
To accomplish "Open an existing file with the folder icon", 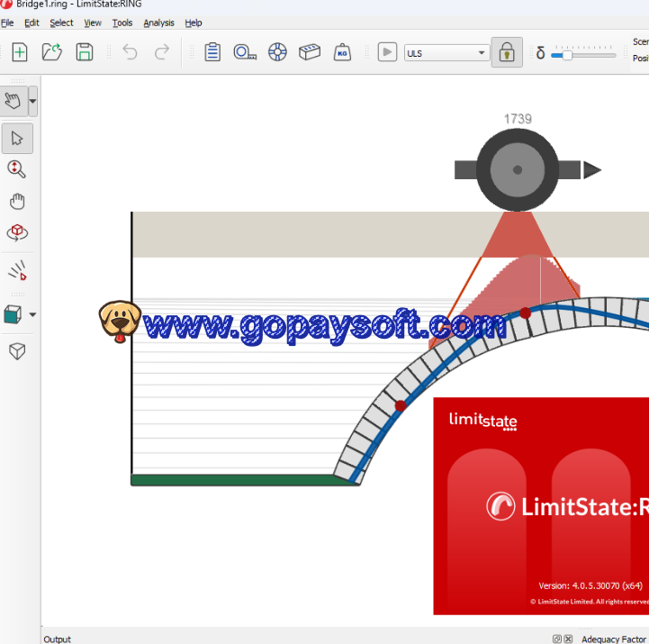I will coord(51,52).
